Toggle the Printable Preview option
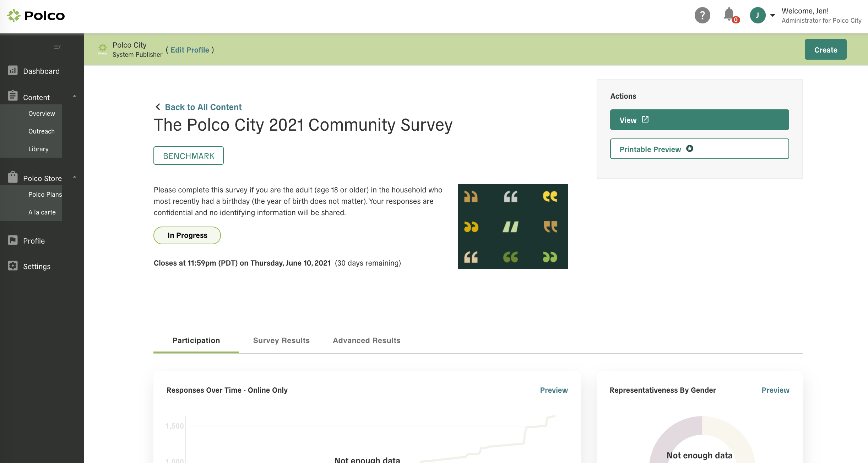868x463 pixels. click(x=699, y=149)
